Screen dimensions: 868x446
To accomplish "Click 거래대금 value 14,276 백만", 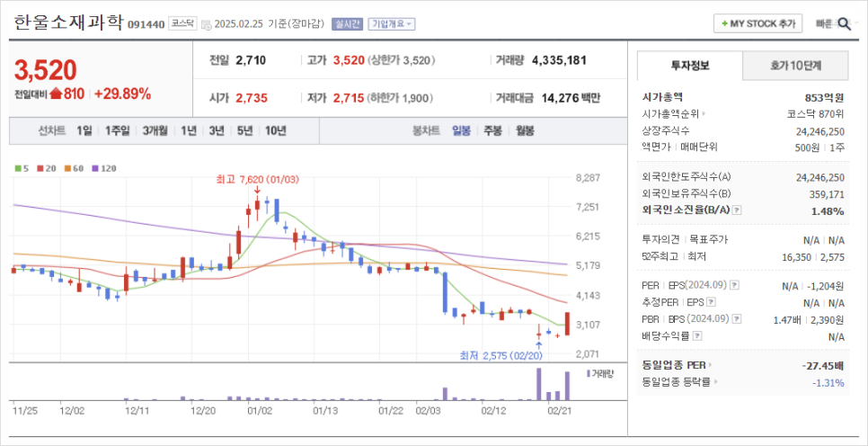I will pos(570,99).
